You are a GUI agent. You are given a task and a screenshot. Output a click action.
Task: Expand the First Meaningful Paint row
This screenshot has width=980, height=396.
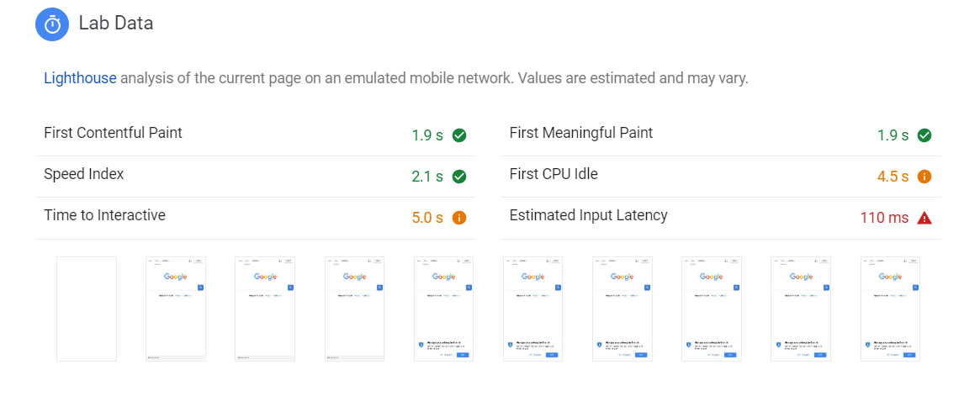[581, 133]
